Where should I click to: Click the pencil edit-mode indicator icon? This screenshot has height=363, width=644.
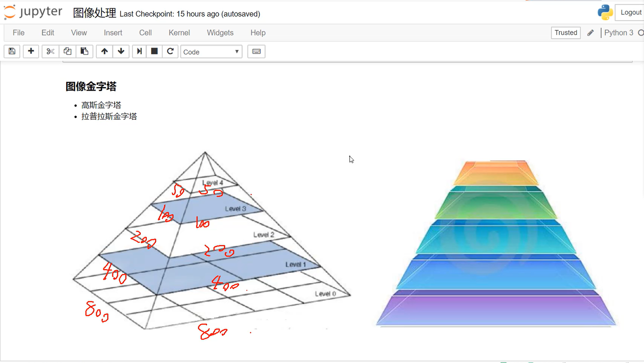coord(590,33)
